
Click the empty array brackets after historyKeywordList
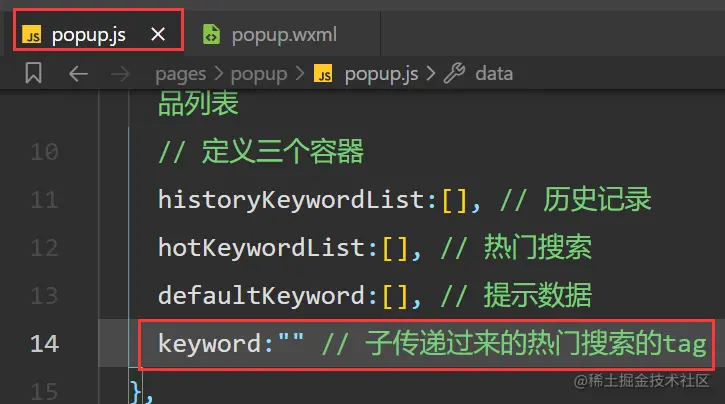click(455, 201)
